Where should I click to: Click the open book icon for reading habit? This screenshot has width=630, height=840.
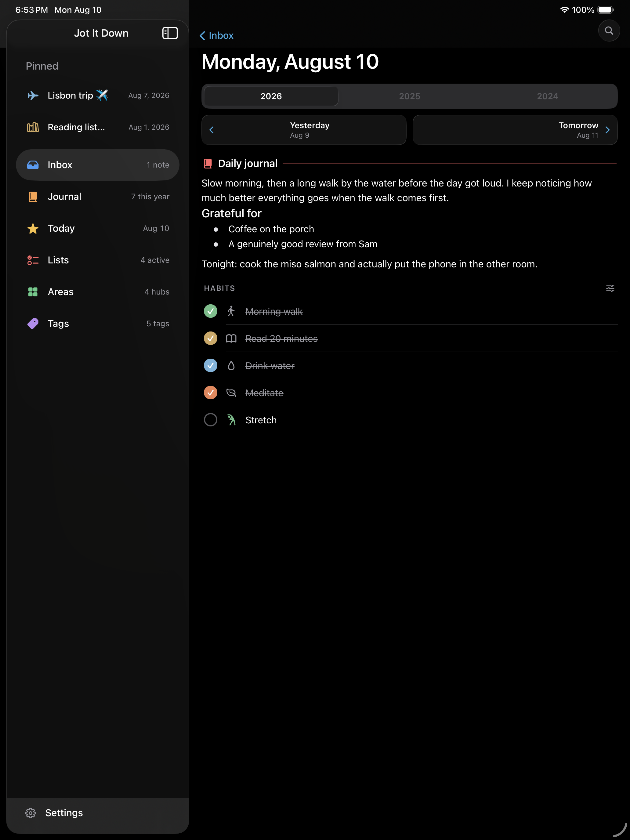[231, 339]
